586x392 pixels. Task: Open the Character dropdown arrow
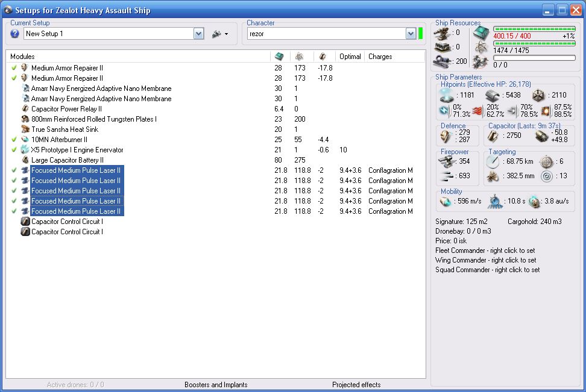(411, 34)
